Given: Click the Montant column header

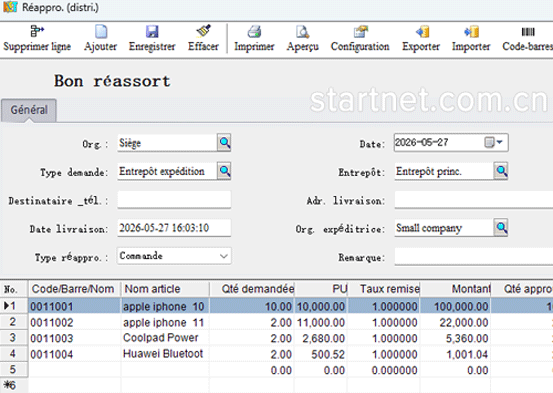Looking at the screenshot, I should [456, 289].
